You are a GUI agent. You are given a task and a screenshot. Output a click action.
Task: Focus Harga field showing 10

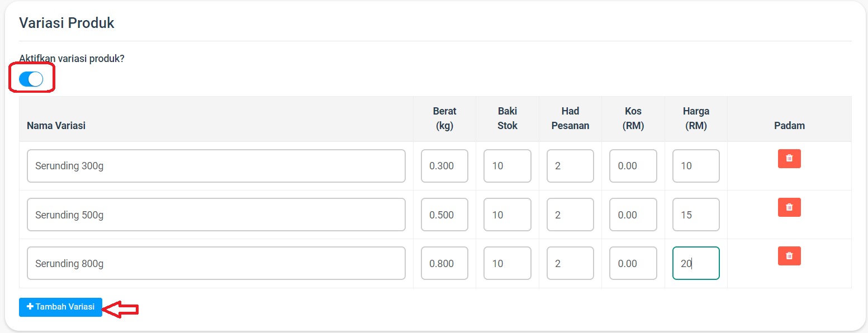pyautogui.click(x=696, y=166)
